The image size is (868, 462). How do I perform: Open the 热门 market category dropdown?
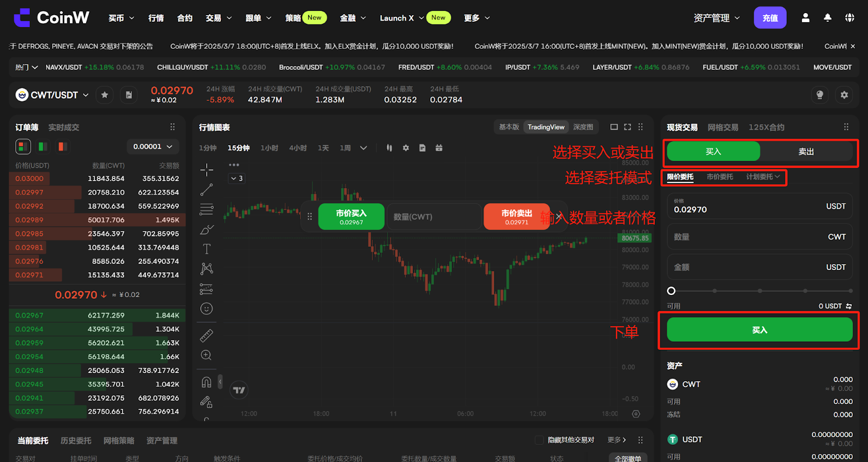(27, 67)
